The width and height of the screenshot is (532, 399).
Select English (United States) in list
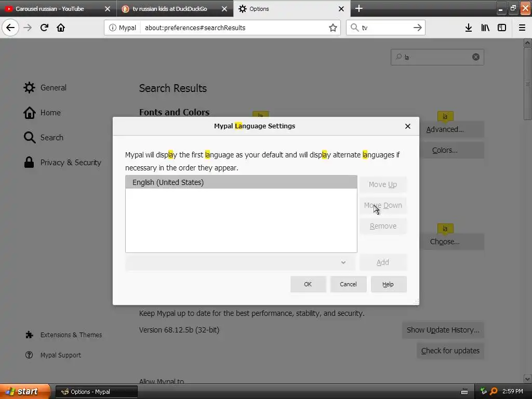[x=241, y=182]
